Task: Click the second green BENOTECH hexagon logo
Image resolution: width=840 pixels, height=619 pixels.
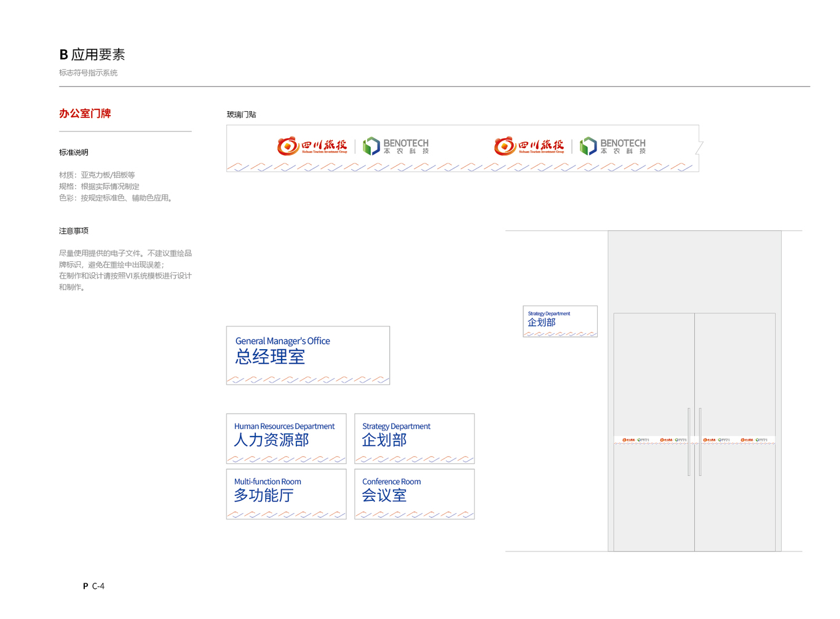Action: pos(588,146)
